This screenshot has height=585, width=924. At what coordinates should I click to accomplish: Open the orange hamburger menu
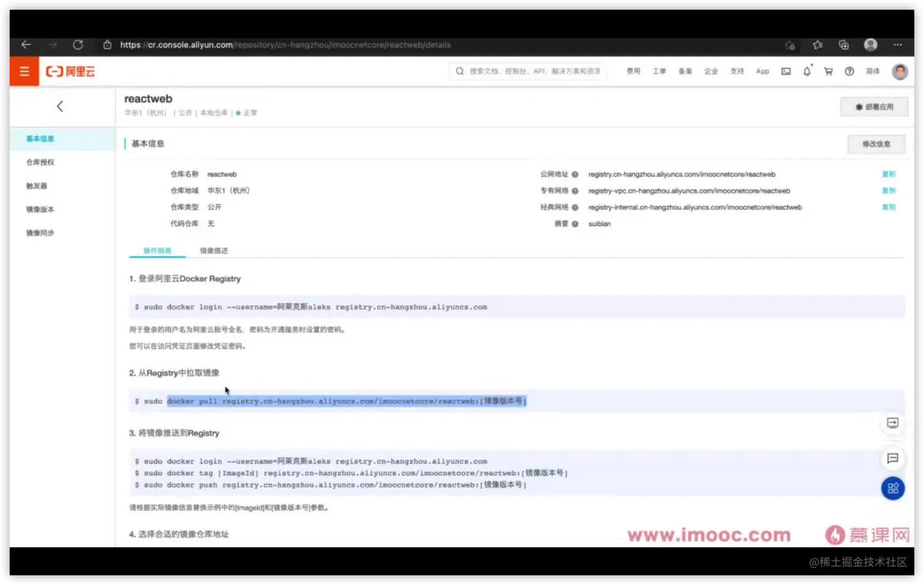tap(24, 72)
